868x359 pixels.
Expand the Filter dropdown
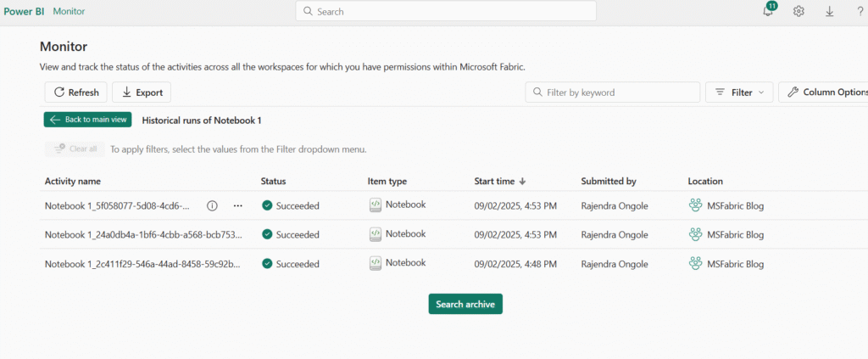coord(739,93)
